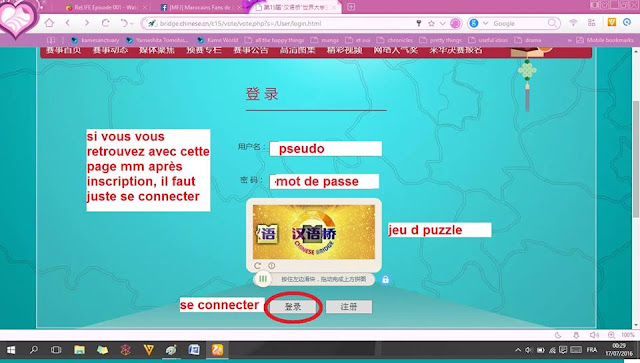Toggle night mode moon icon
Screen dimensions: 640x363
pos(558,335)
